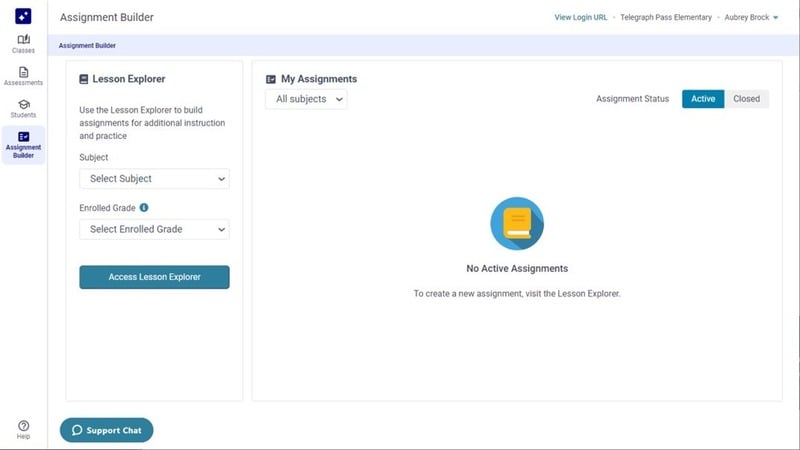Switch assignment status to Active
800x450 pixels.
pos(703,99)
